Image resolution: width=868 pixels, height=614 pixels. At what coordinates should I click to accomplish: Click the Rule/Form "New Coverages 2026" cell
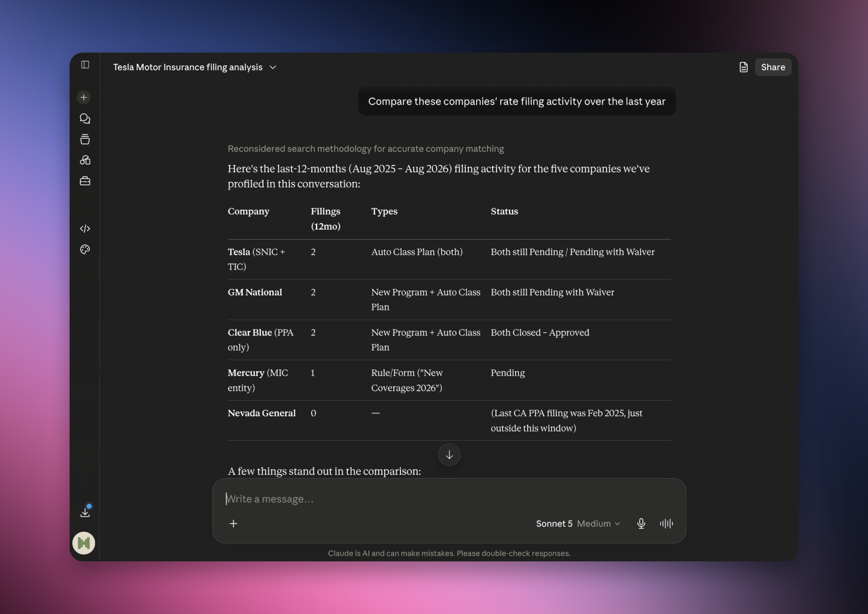click(407, 380)
